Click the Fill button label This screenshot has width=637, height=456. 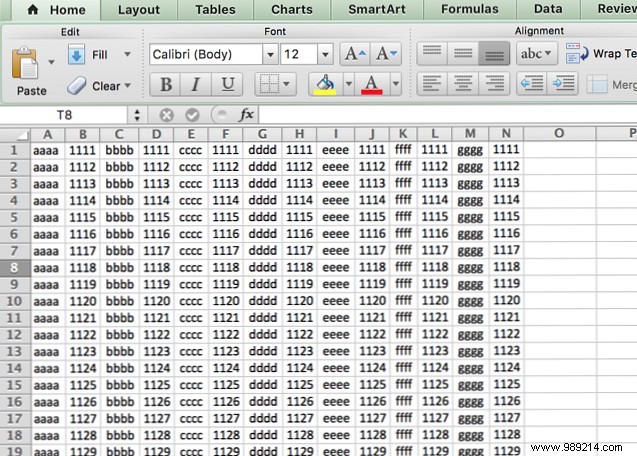click(x=100, y=54)
